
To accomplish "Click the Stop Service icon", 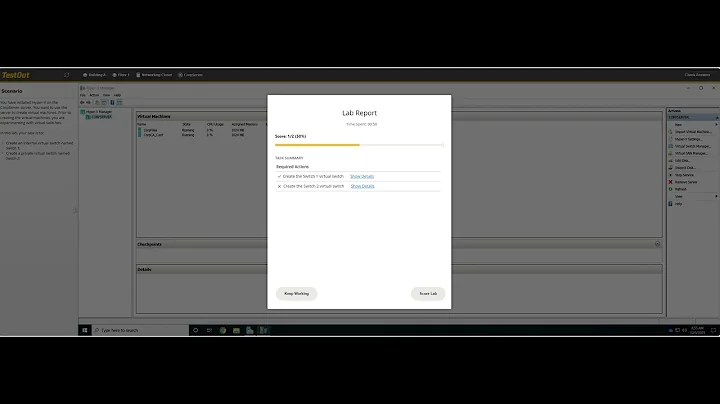I will 670,175.
